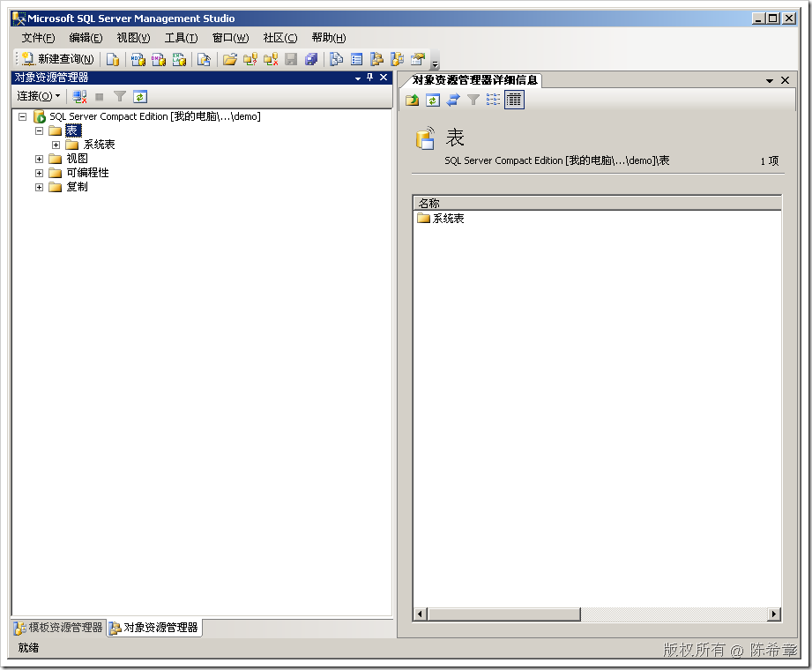The image size is (812, 670).
Task: Switch to list view in details pane
Action: 494,100
